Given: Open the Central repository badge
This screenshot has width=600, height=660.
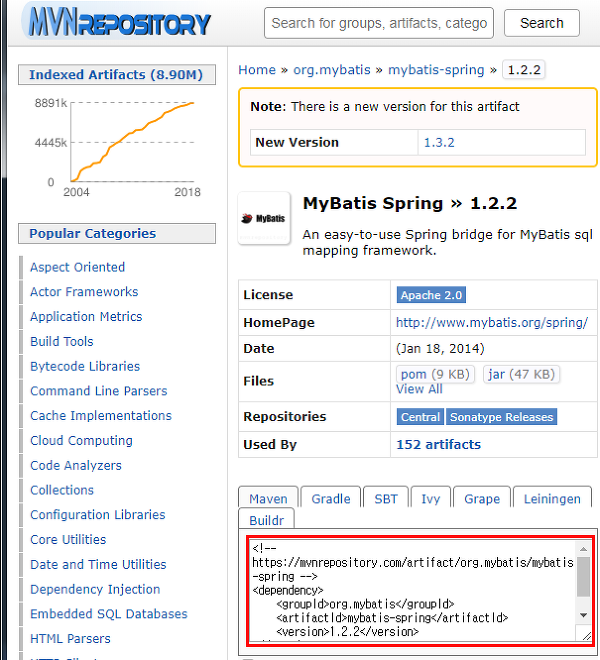Looking at the screenshot, I should tap(420, 417).
